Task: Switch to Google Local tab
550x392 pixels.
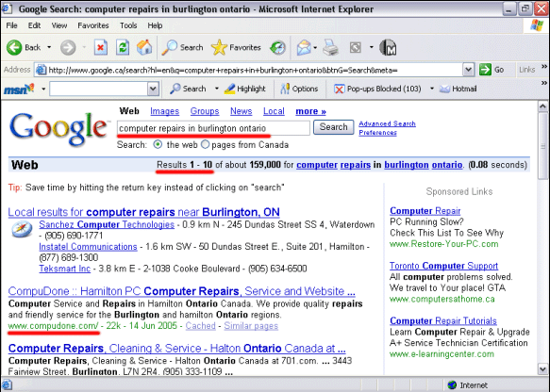Action: tap(274, 111)
